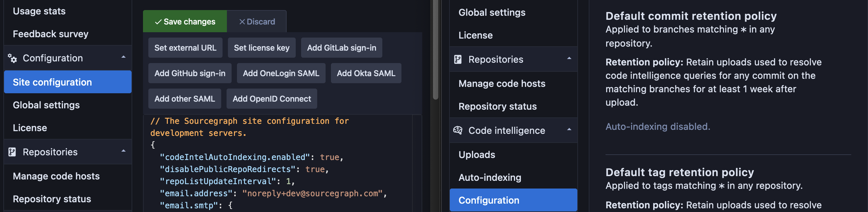Click the Repositories icon in left sidebar
The width and height of the screenshot is (868, 212).
coord(12,152)
